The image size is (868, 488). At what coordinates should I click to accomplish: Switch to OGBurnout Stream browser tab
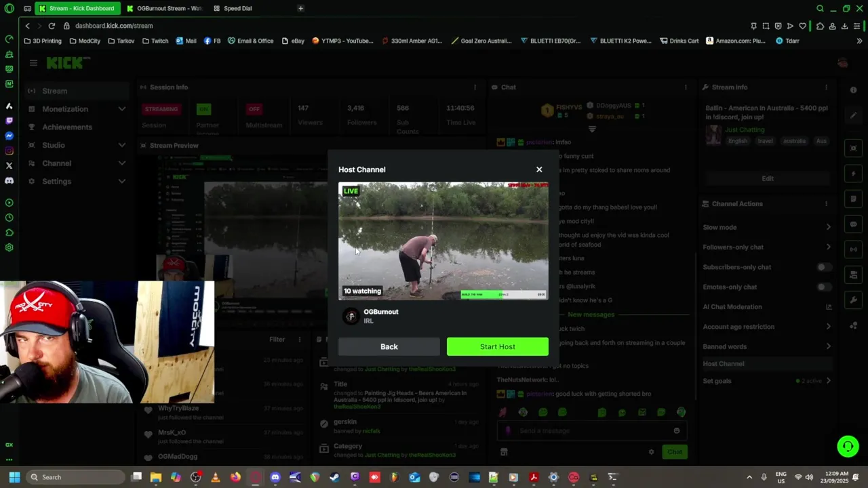pyautogui.click(x=165, y=8)
